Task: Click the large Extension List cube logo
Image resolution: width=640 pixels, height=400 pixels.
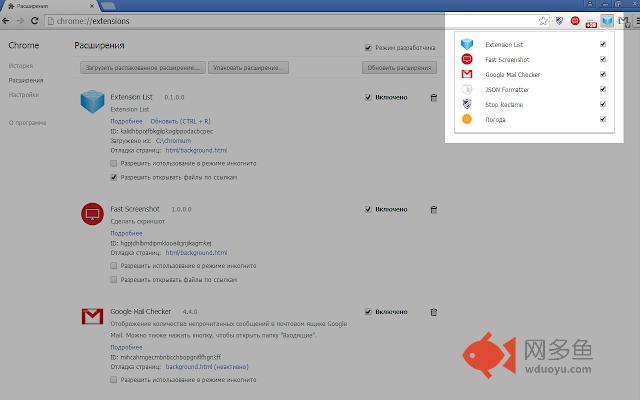Action: [92, 101]
